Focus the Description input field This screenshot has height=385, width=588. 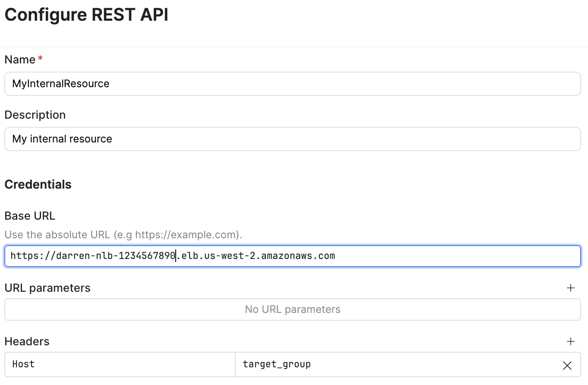coord(292,139)
